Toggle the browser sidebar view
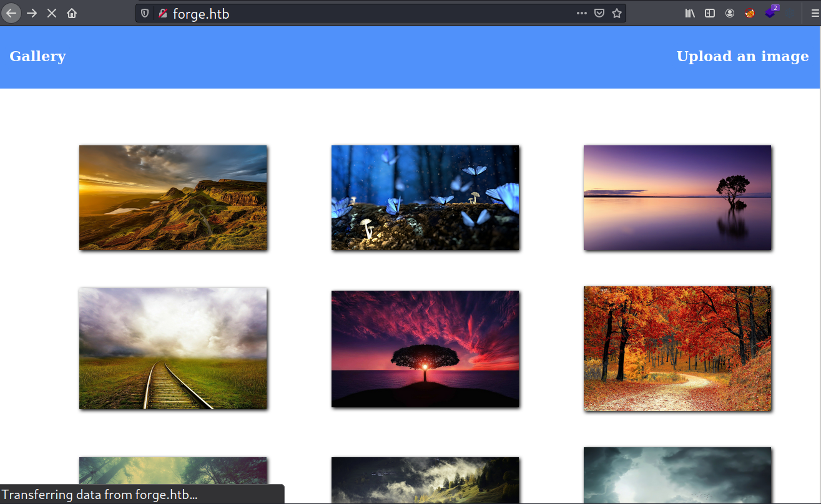Screen dimensions: 821x504 tap(710, 13)
